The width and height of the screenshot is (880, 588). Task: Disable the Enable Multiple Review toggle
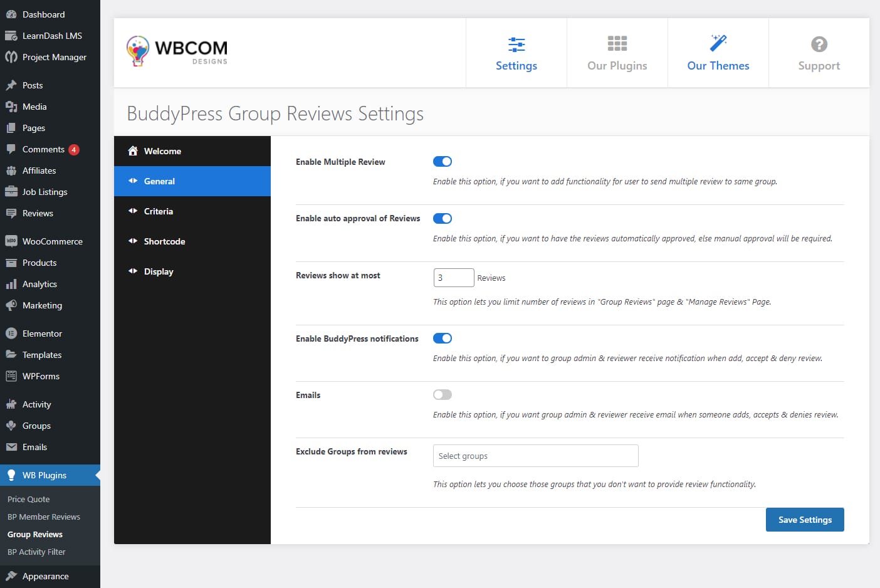[x=443, y=162]
